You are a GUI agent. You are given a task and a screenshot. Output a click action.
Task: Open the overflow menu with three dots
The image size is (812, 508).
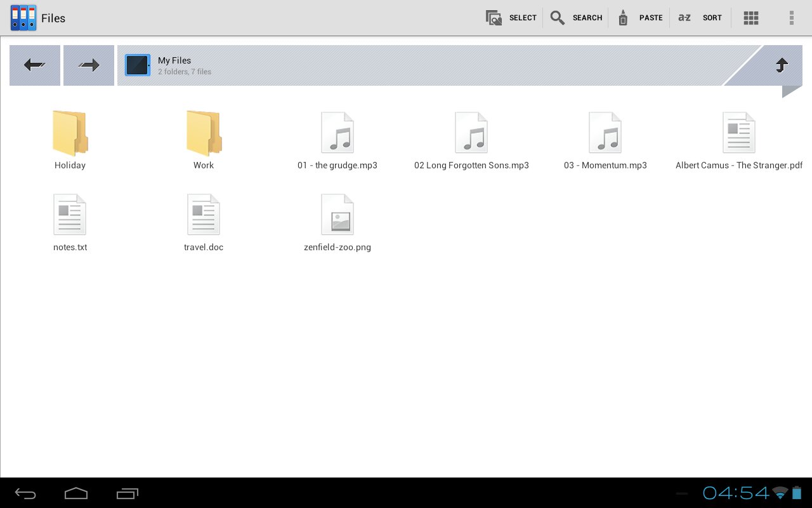[791, 18]
